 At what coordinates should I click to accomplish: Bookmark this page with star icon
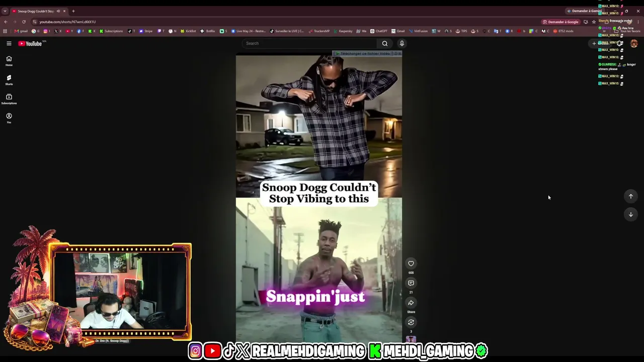594,22
